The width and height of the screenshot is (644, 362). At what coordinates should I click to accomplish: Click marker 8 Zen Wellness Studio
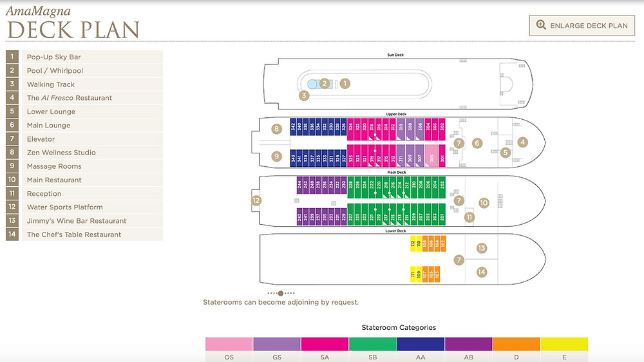point(276,129)
